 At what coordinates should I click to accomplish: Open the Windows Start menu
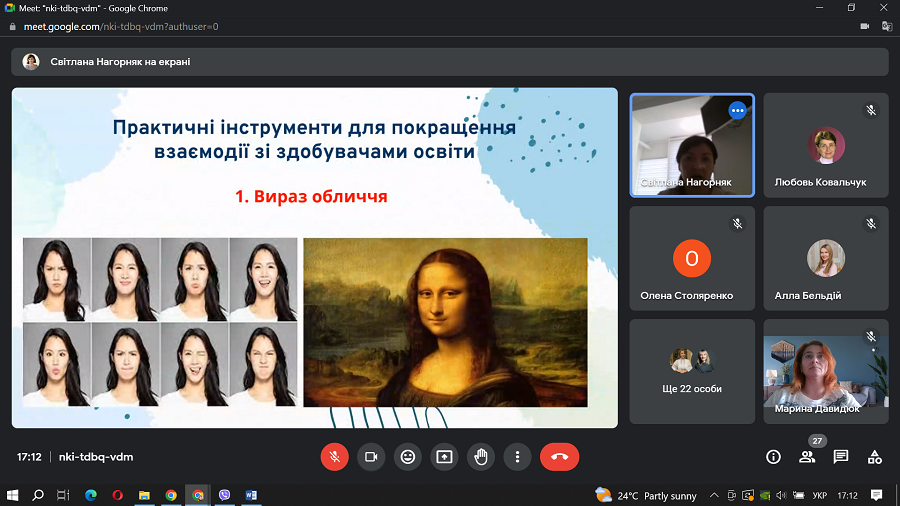[x=12, y=495]
